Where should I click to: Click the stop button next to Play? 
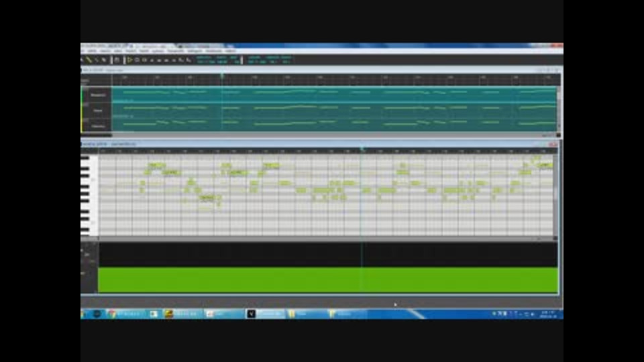[137, 60]
